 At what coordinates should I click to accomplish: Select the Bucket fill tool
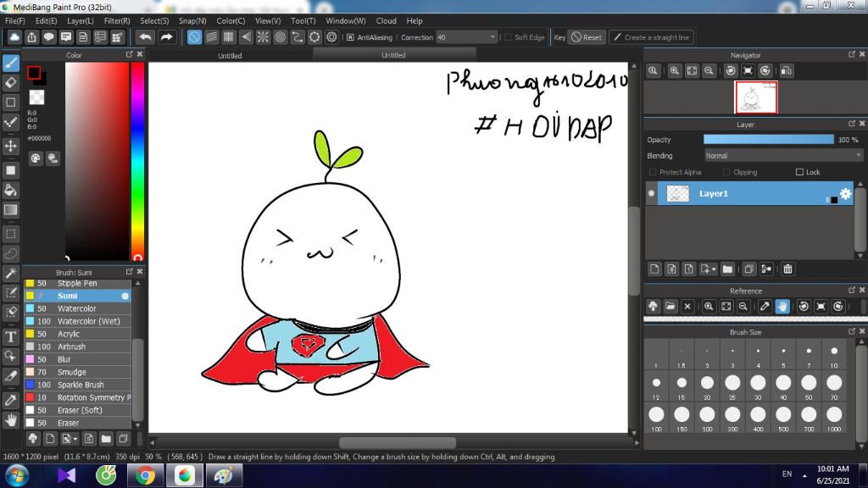tap(10, 191)
